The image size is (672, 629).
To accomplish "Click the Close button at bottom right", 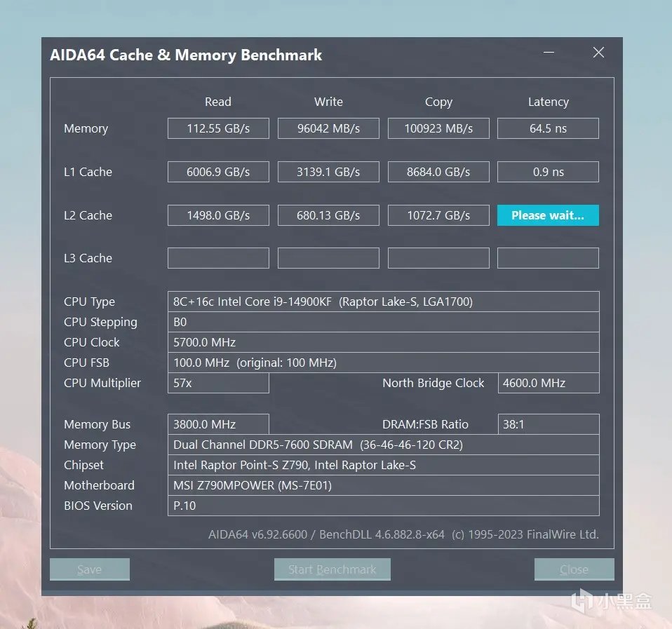I will point(574,569).
